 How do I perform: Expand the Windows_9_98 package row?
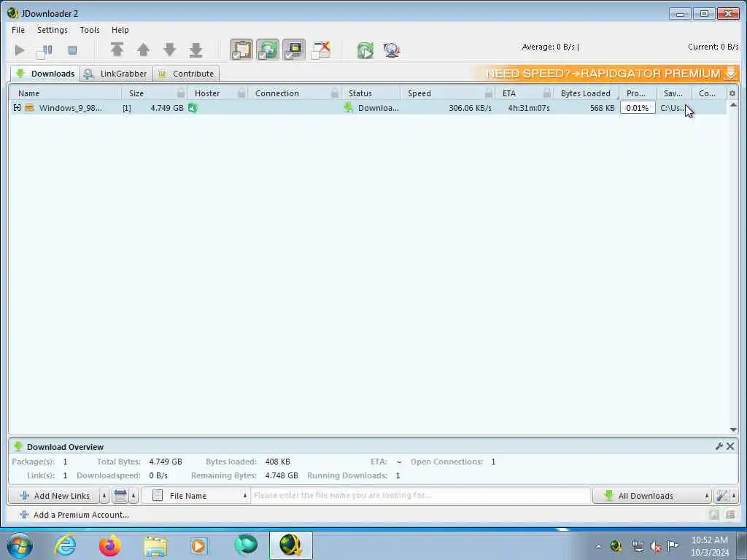(18, 108)
